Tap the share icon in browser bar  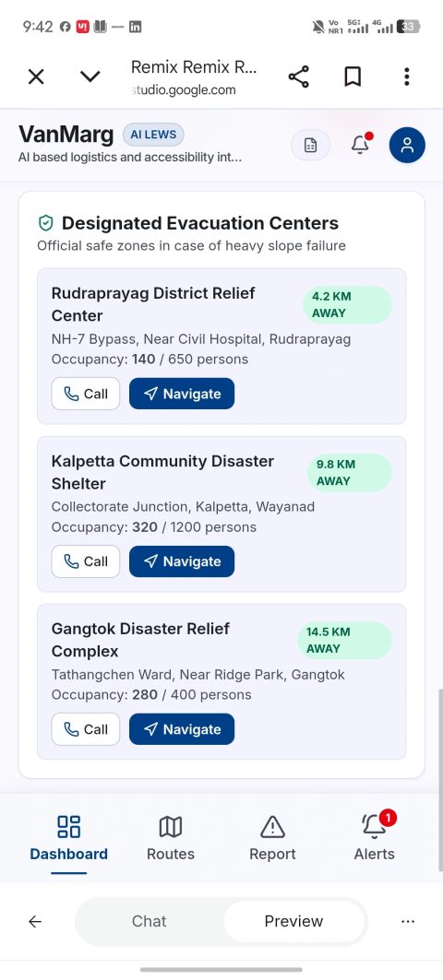[x=298, y=77]
